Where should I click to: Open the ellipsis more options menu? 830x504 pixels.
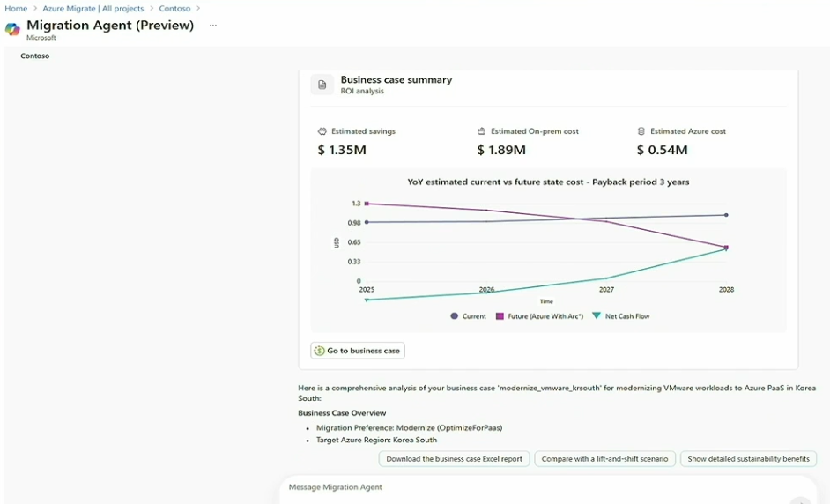[212, 26]
